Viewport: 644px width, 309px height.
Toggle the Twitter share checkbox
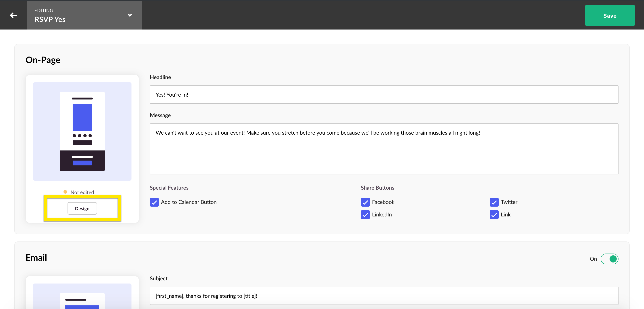pos(494,202)
